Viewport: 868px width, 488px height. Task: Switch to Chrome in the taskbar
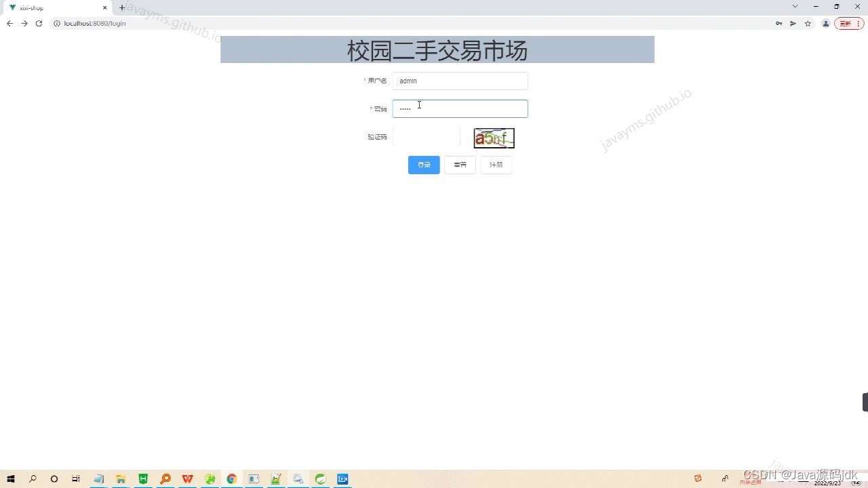coord(231,479)
